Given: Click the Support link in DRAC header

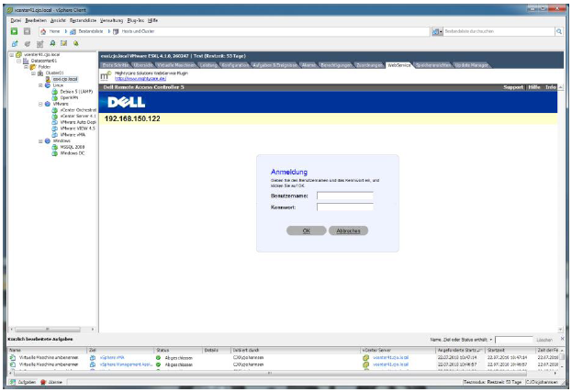Looking at the screenshot, I should tap(513, 87).
